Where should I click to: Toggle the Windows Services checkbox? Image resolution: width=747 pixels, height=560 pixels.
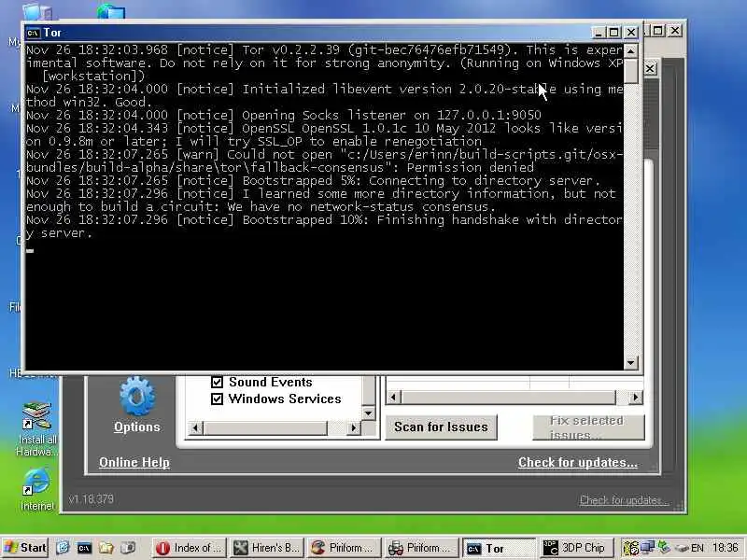click(217, 399)
